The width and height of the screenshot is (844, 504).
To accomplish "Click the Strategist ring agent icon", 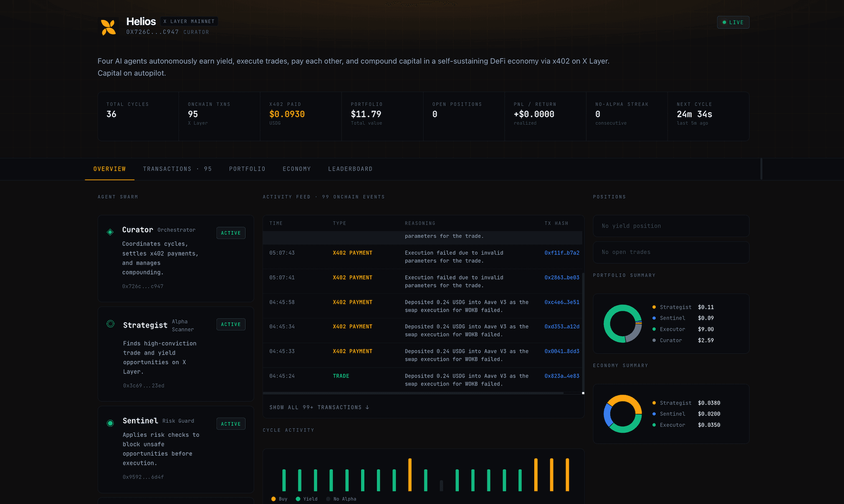I will pyautogui.click(x=111, y=324).
